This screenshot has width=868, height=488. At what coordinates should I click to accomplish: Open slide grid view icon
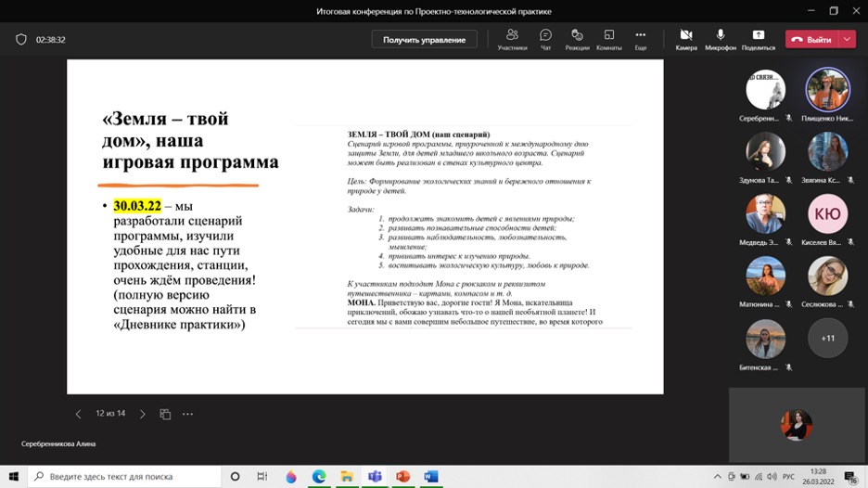pos(165,414)
